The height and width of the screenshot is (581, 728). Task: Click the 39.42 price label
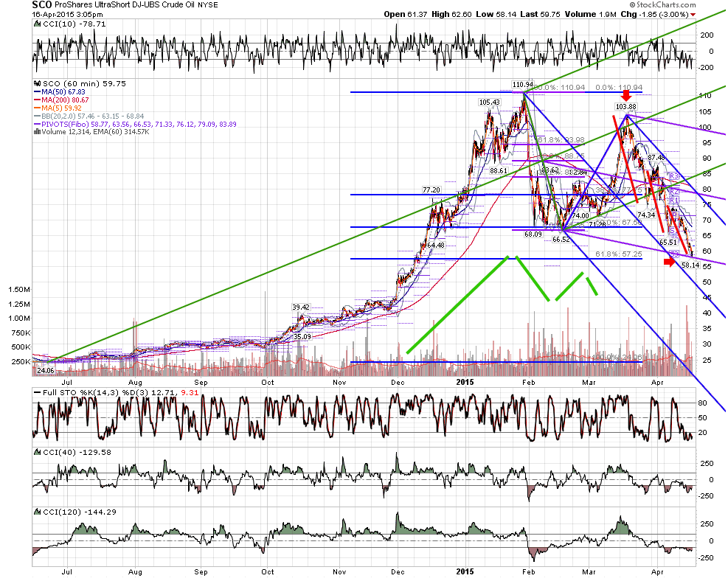(x=301, y=307)
